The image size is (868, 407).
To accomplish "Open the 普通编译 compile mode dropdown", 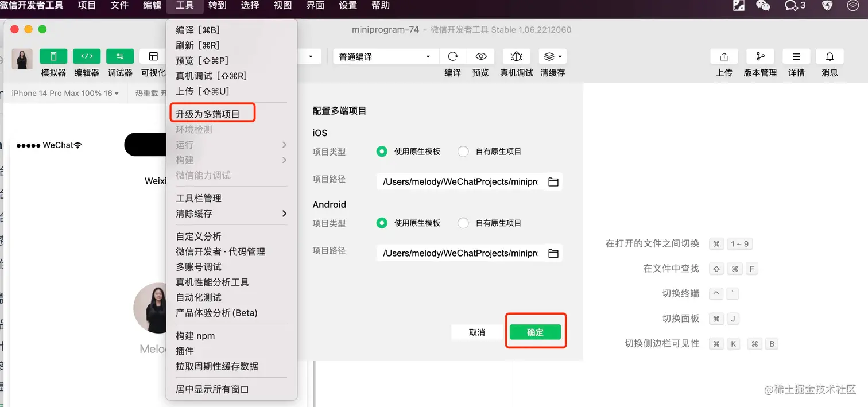I will coord(385,56).
